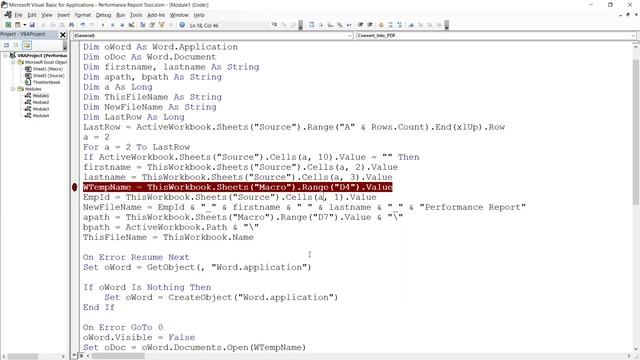Click the Uncomment Block icon
Image resolution: width=640 pixels, height=360 pixels.
[x=400, y=25]
